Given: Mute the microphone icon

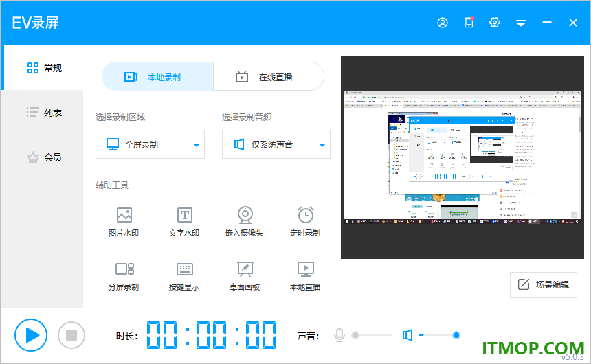Looking at the screenshot, I should tap(339, 335).
